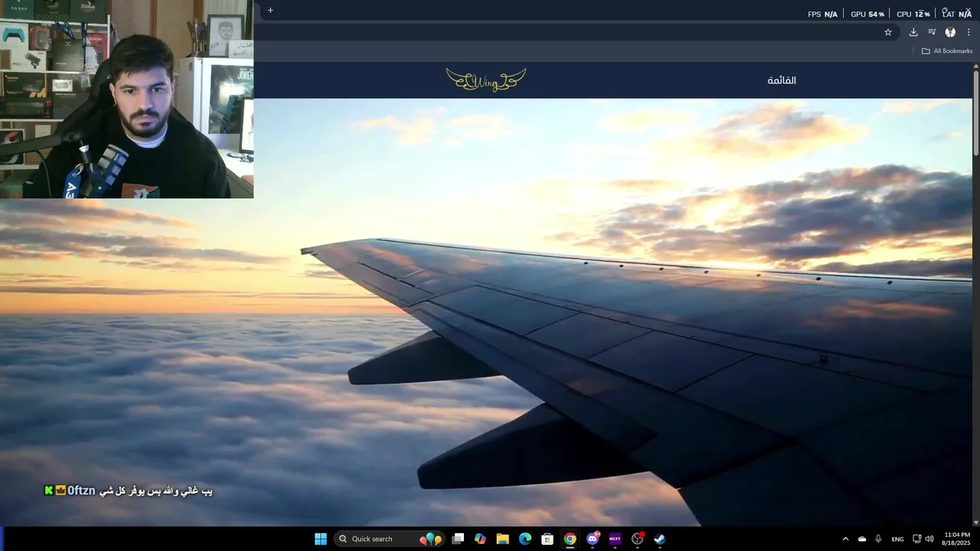Open Chrome downloads icon
Screen dimensions: 980x551
pos(913,32)
